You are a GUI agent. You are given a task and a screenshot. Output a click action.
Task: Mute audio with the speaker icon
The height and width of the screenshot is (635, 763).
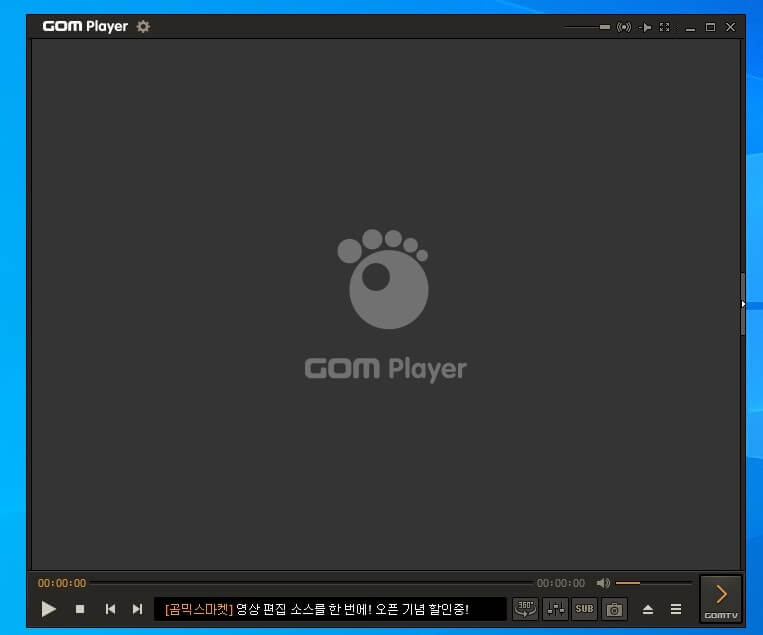603,583
